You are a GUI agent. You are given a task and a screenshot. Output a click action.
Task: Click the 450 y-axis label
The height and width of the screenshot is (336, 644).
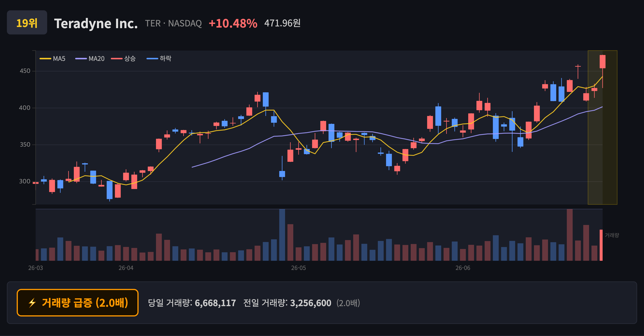coord(25,71)
